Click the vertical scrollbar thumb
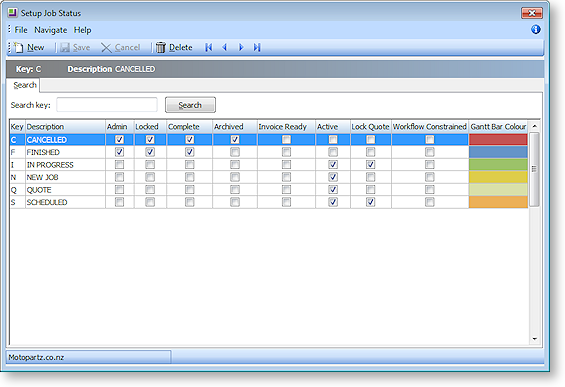The width and height of the screenshot is (565, 387). tap(534, 169)
